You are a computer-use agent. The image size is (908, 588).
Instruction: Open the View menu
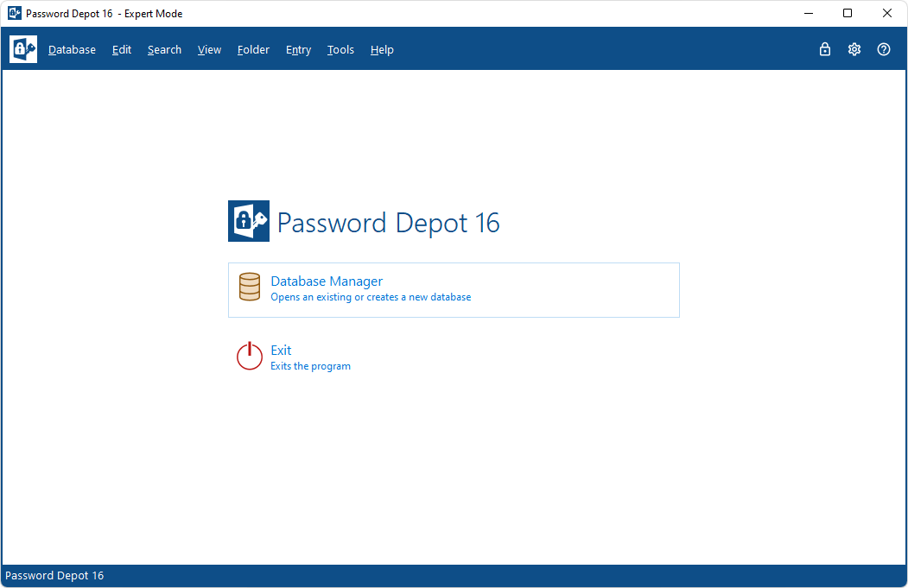209,50
